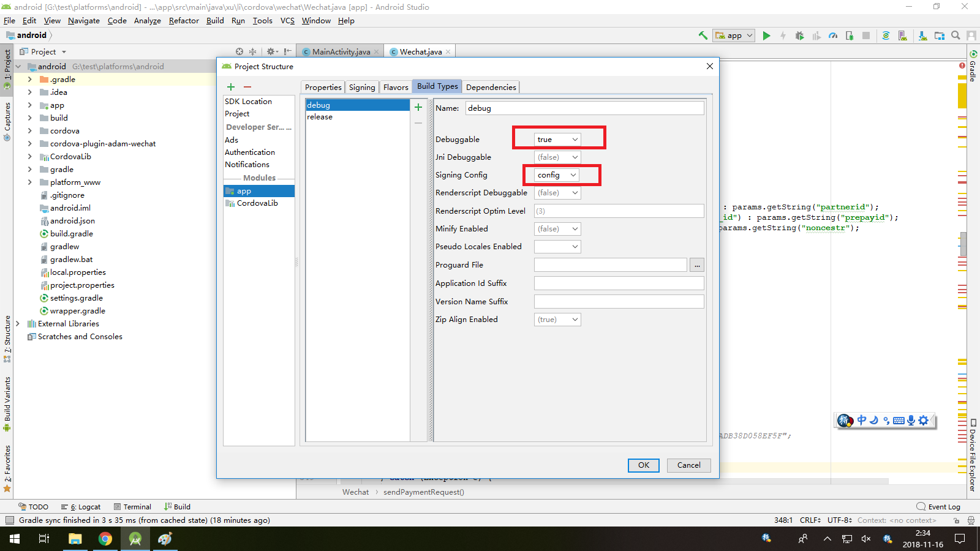Add a new build type with plus icon

418,108
